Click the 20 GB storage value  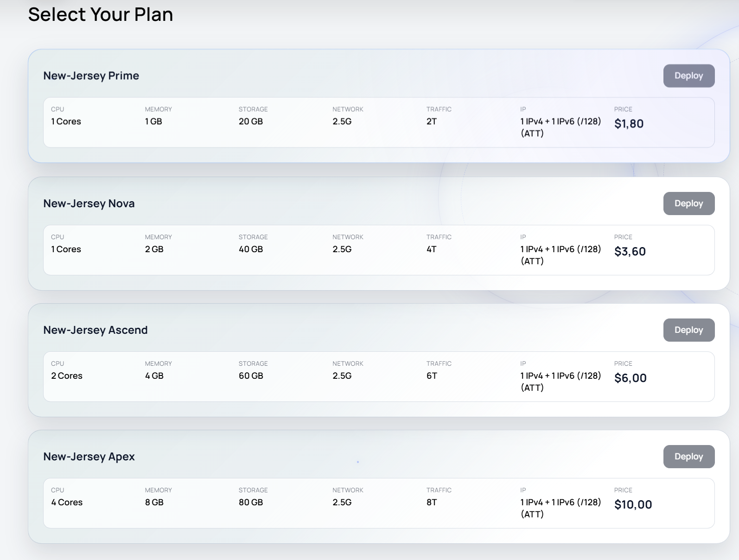click(250, 121)
